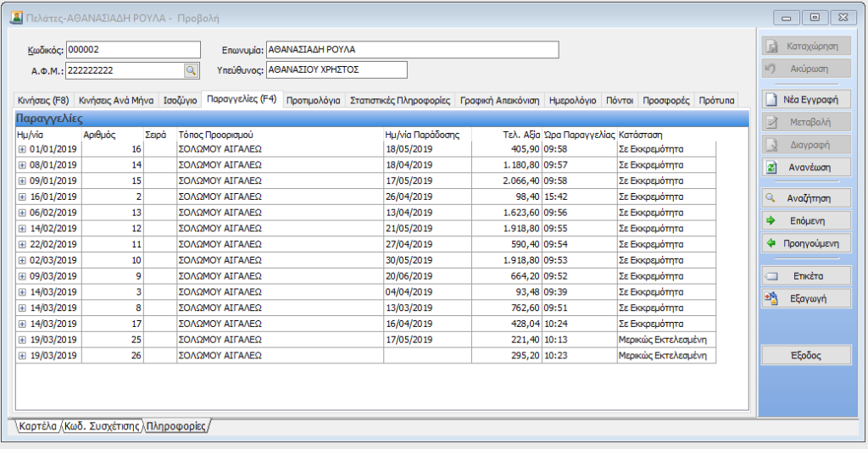
Task: Sort by Ώρα Παραγγελίας column header
Action: click(579, 135)
